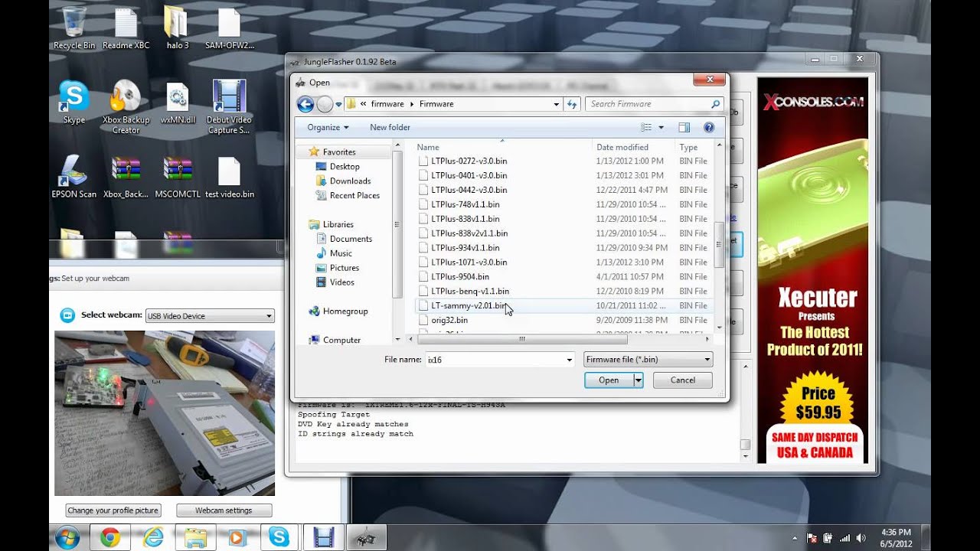Viewport: 980px width, 551px height.
Task: Open recent locations dropdown beside Forward
Action: coord(339,105)
